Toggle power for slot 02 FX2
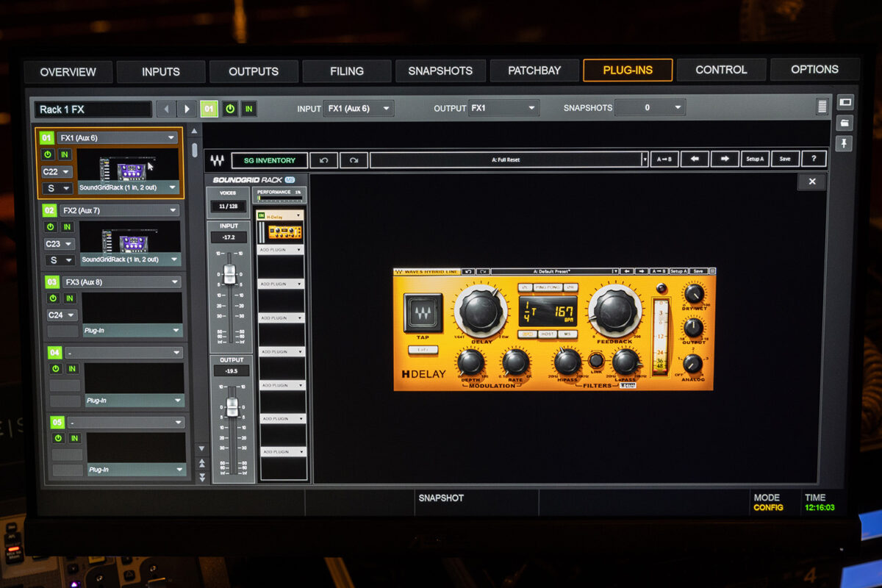The height and width of the screenshot is (588, 882). point(50,226)
